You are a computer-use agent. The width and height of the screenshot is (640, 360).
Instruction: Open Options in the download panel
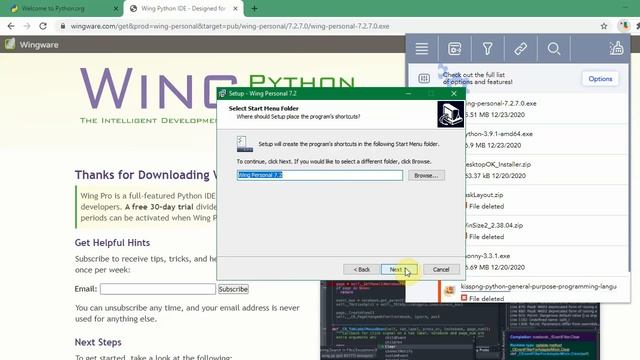pyautogui.click(x=600, y=79)
